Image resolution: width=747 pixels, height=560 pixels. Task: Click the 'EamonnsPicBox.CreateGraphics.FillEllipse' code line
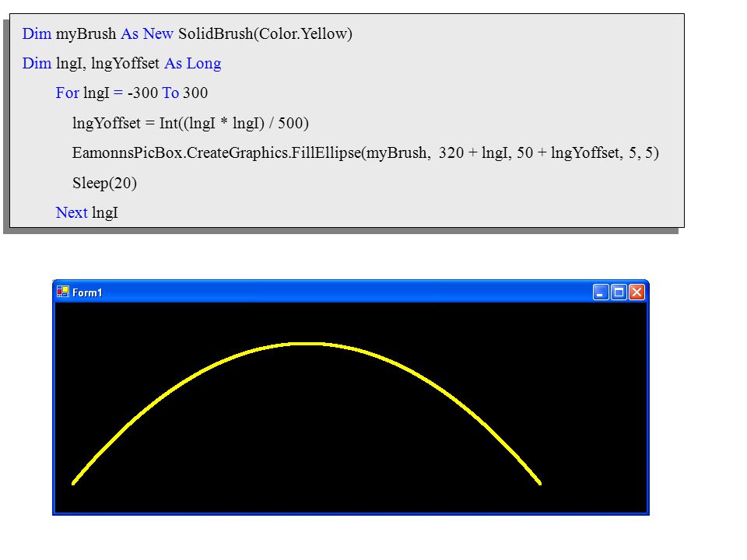pos(366,153)
